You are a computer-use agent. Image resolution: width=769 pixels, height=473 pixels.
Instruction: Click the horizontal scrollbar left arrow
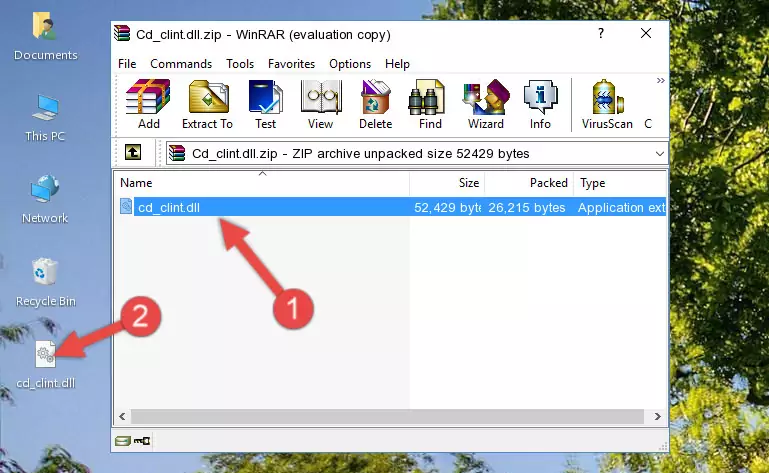click(x=122, y=417)
